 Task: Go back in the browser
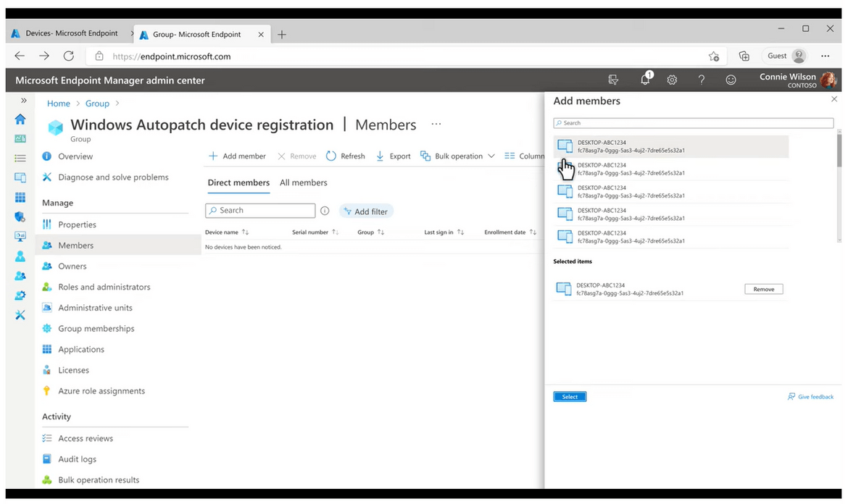(x=20, y=56)
